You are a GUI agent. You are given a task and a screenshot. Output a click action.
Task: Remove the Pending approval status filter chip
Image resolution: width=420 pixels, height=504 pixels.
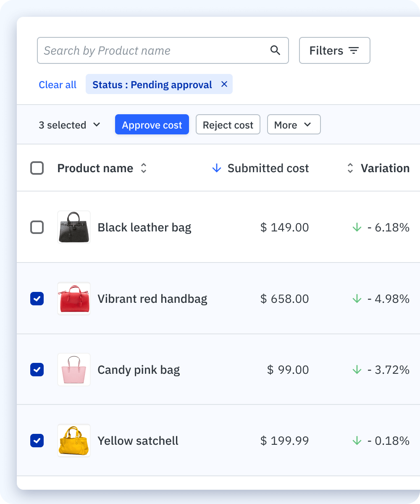click(224, 84)
